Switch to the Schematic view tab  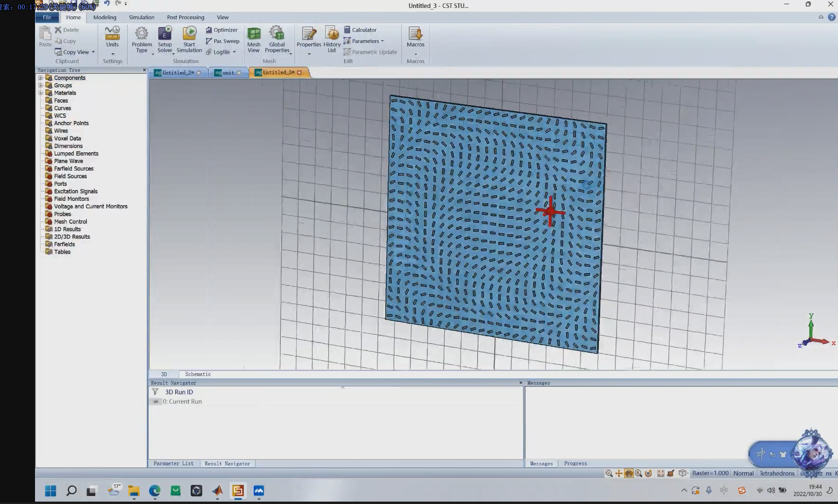pyautogui.click(x=198, y=374)
